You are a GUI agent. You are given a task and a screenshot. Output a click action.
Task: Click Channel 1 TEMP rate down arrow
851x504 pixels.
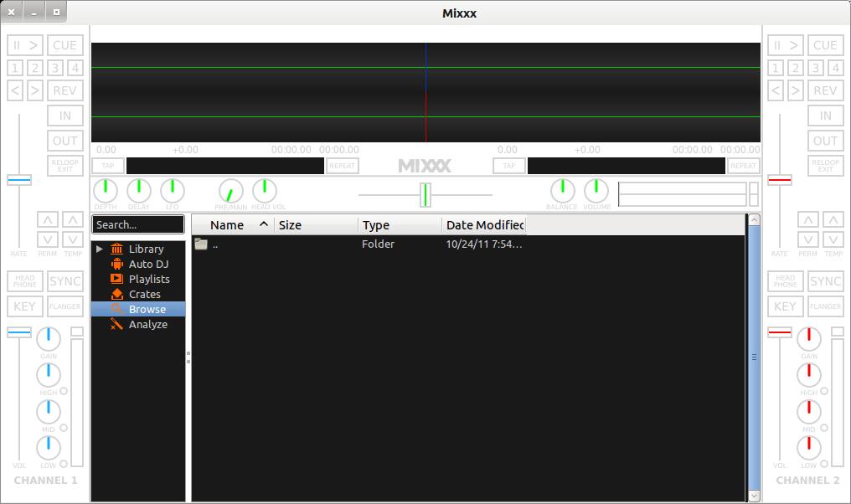pyautogui.click(x=73, y=239)
